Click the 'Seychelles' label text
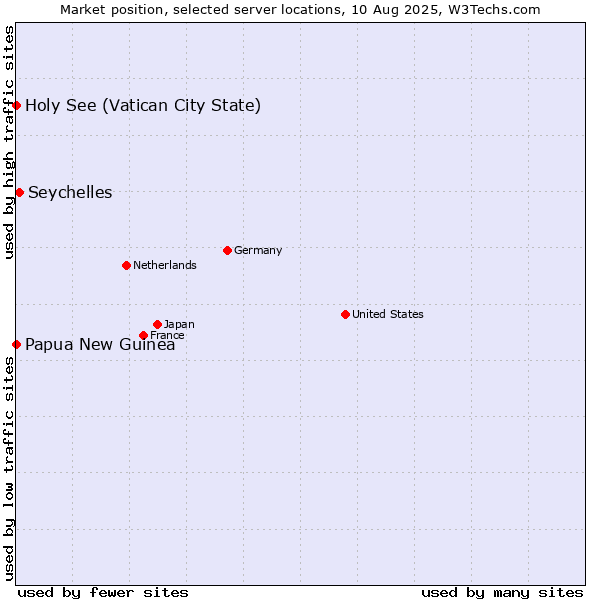 tap(70, 192)
